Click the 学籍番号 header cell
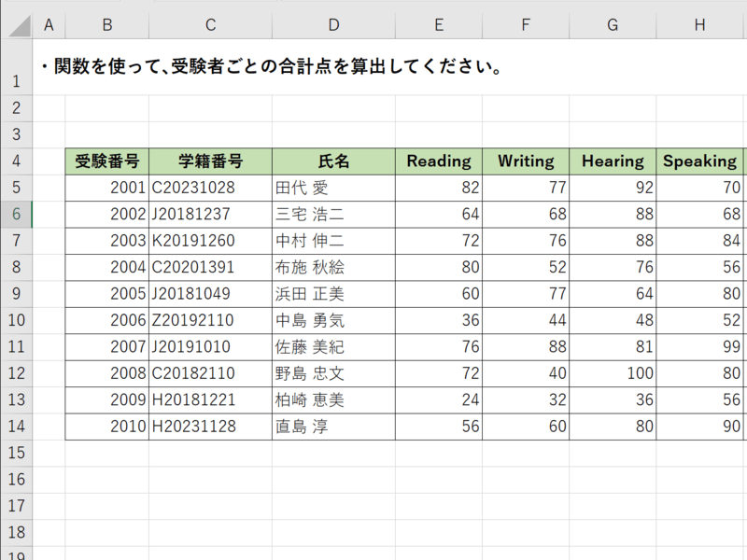The image size is (747, 560). [x=210, y=161]
